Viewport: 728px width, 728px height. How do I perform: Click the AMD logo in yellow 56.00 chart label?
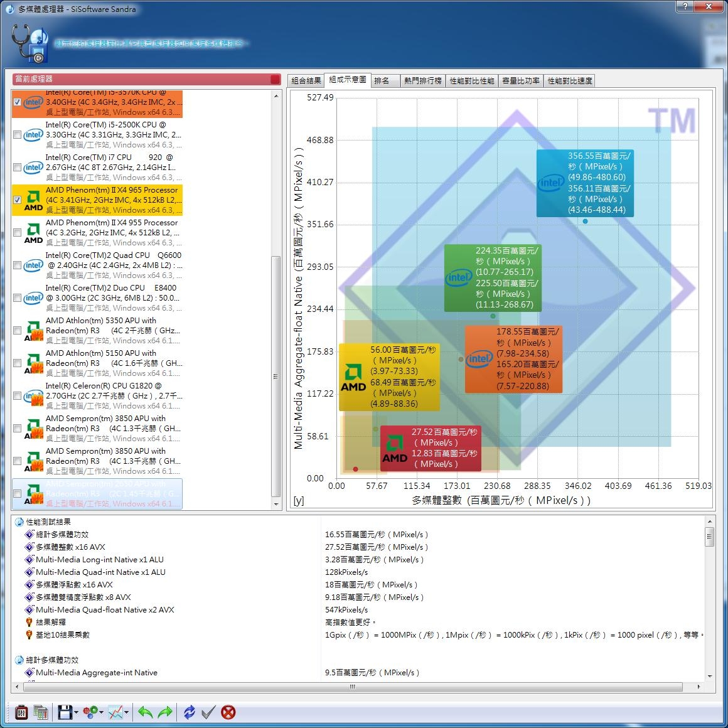(353, 377)
